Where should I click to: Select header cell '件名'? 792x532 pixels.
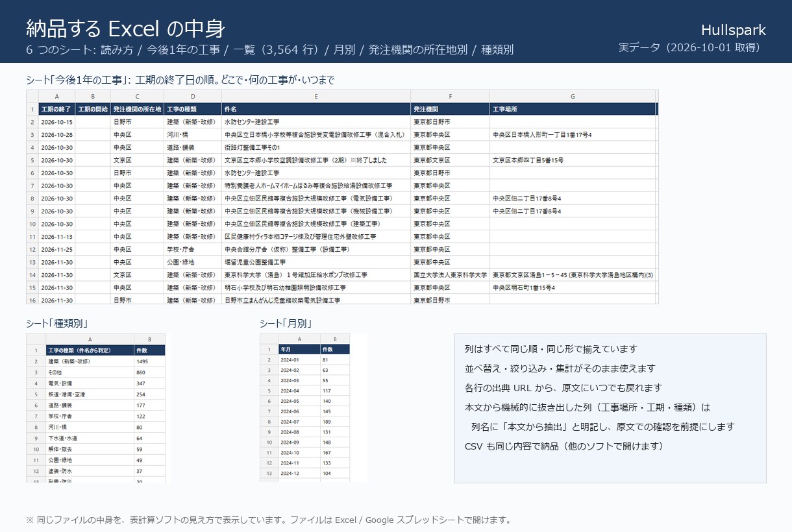click(316, 109)
